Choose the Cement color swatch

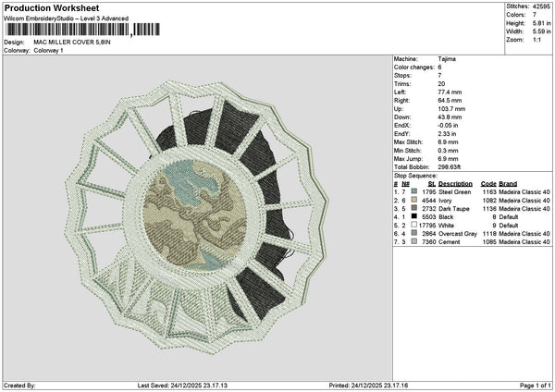pos(414,241)
